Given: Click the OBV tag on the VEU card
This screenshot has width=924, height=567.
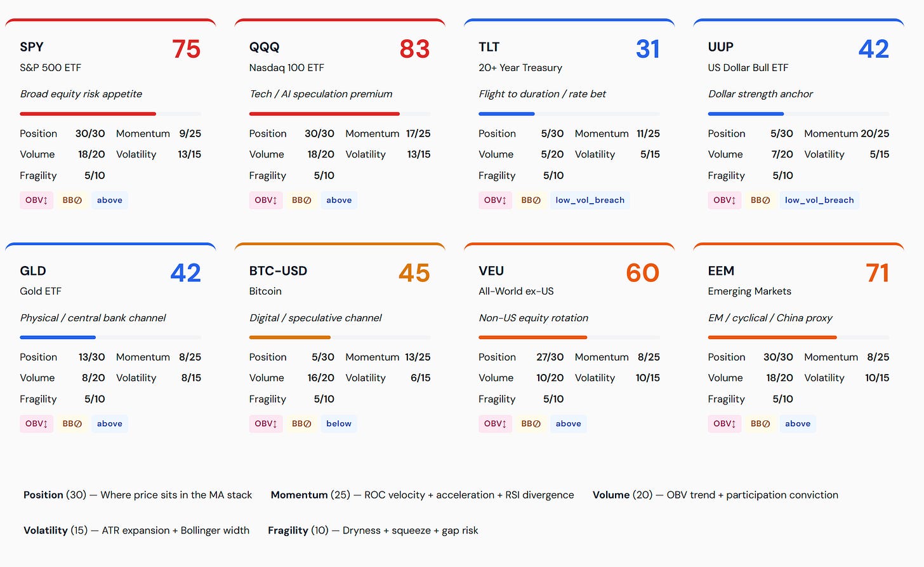Looking at the screenshot, I should click(x=495, y=424).
